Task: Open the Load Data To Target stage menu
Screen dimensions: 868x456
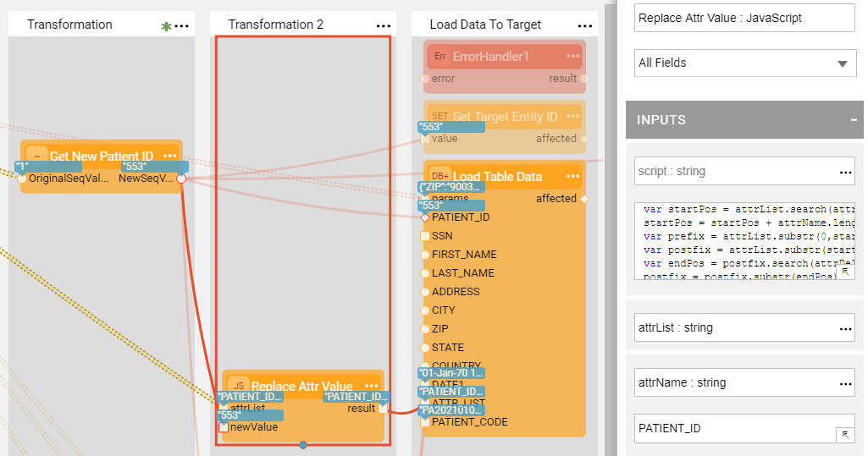Action: (584, 25)
